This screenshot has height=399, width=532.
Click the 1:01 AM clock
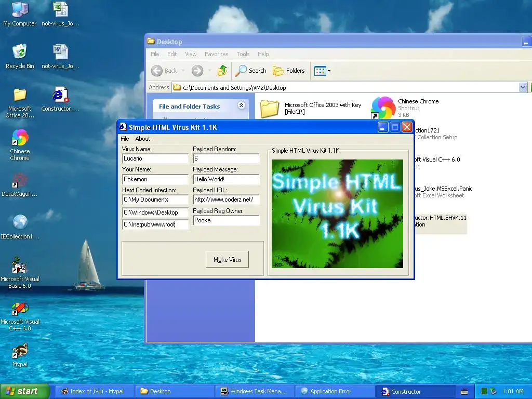pos(513,391)
